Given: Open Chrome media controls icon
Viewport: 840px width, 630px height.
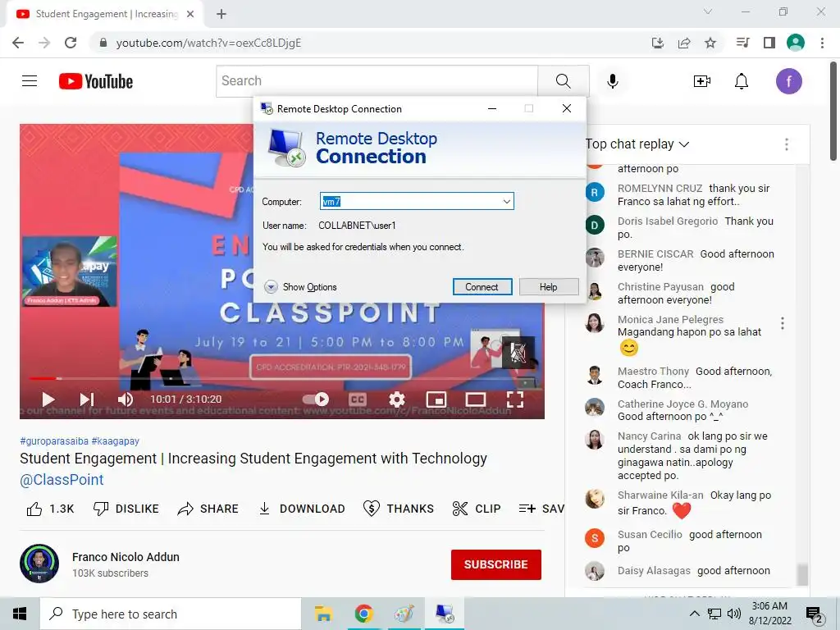Looking at the screenshot, I should [x=743, y=43].
